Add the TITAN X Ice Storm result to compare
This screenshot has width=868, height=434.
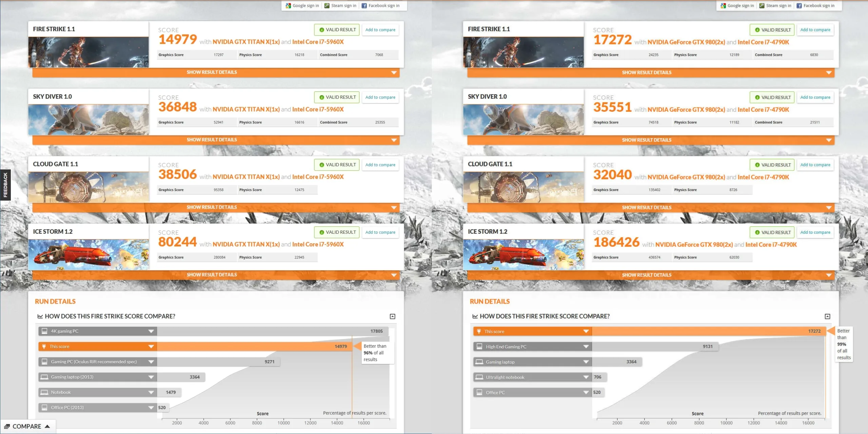click(x=380, y=232)
